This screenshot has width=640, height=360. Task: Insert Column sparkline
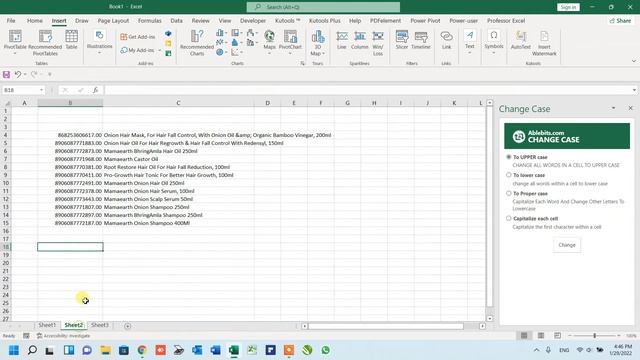[360, 40]
